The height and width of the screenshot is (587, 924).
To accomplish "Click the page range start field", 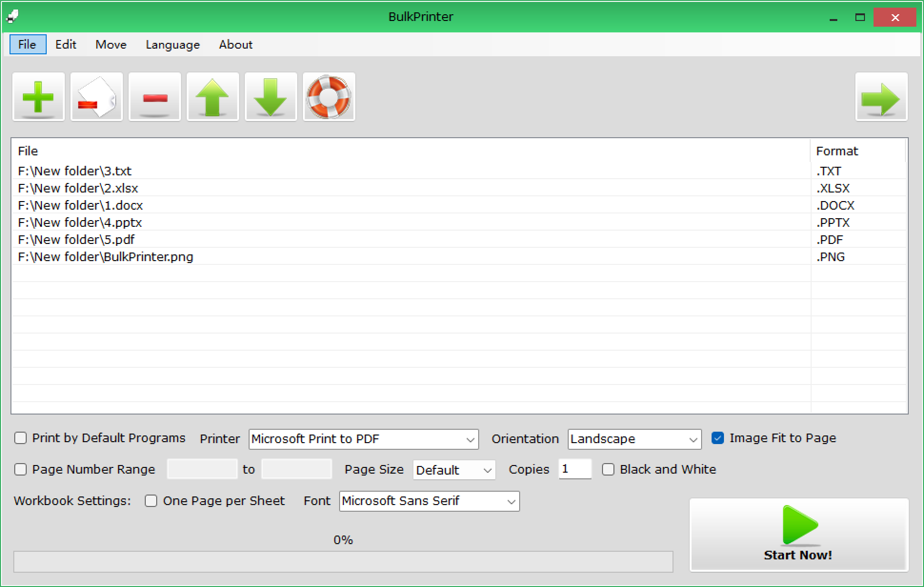I will click(202, 469).
